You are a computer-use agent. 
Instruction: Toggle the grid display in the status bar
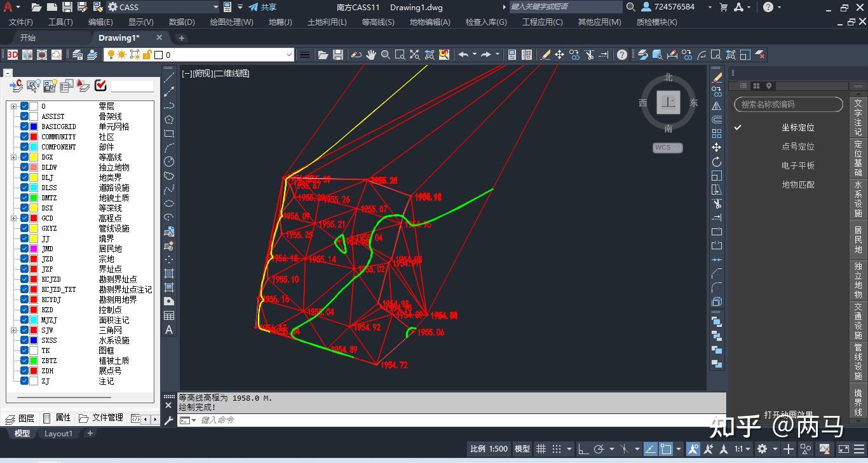[x=541, y=449]
